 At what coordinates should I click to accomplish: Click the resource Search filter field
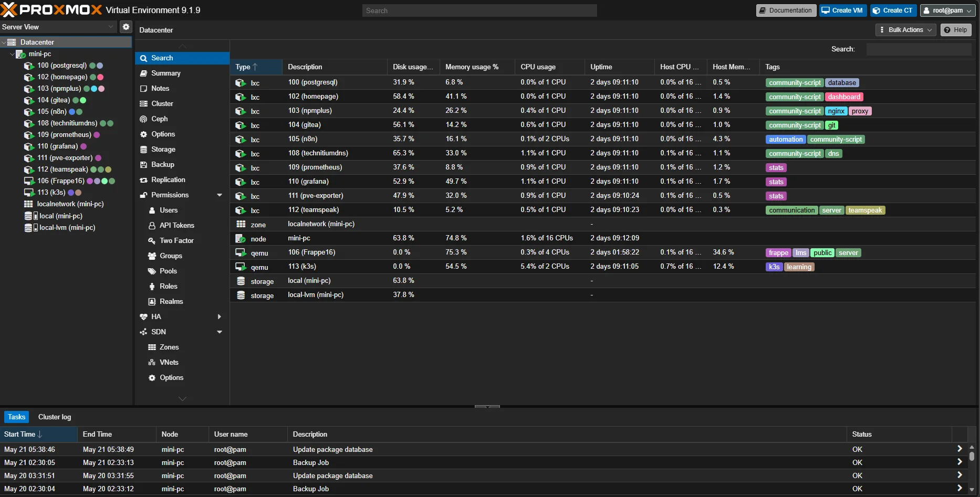919,49
